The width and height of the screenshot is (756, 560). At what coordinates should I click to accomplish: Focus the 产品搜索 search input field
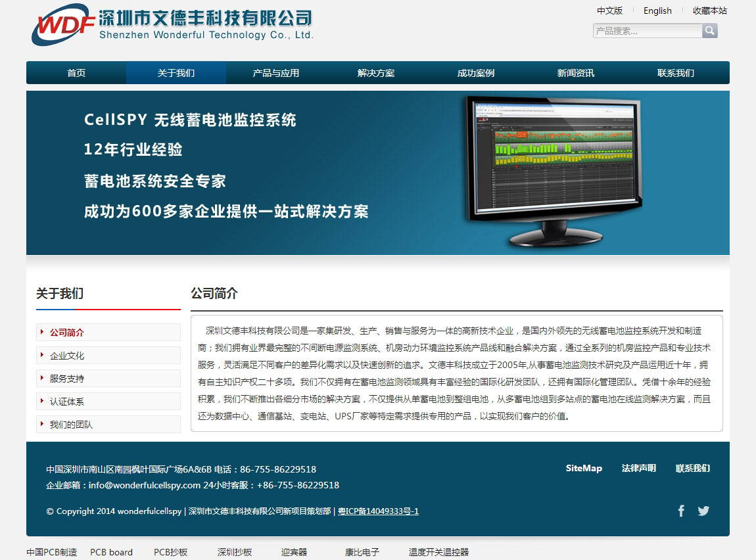click(x=648, y=31)
